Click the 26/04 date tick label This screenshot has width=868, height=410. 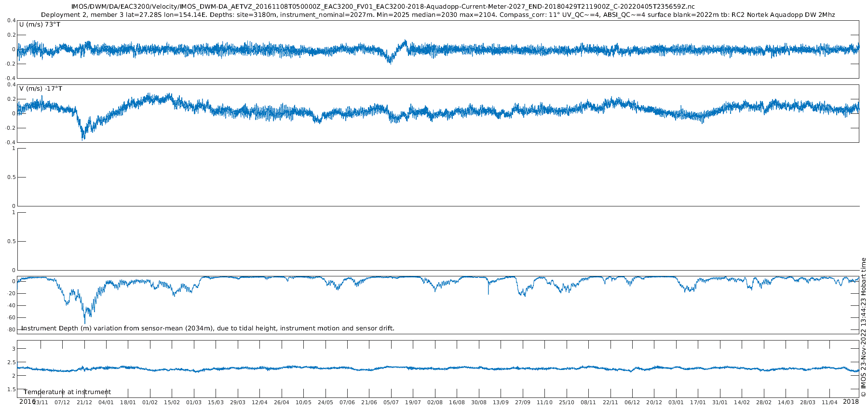[282, 403]
